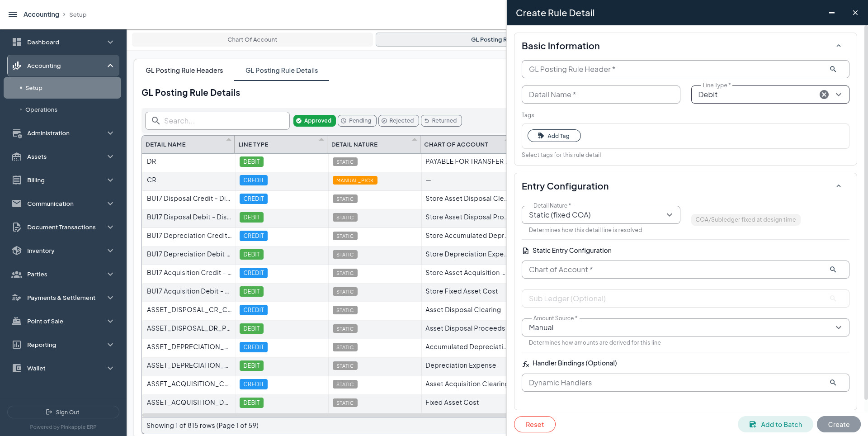Search Dynamic Handlers lookup icon
This screenshot has height=436, width=868.
pos(833,383)
